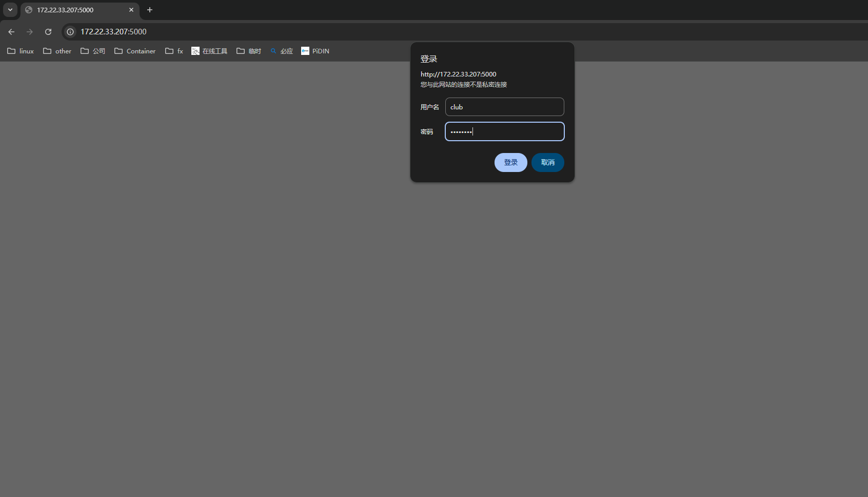Click the 用户名 username field

click(x=504, y=107)
